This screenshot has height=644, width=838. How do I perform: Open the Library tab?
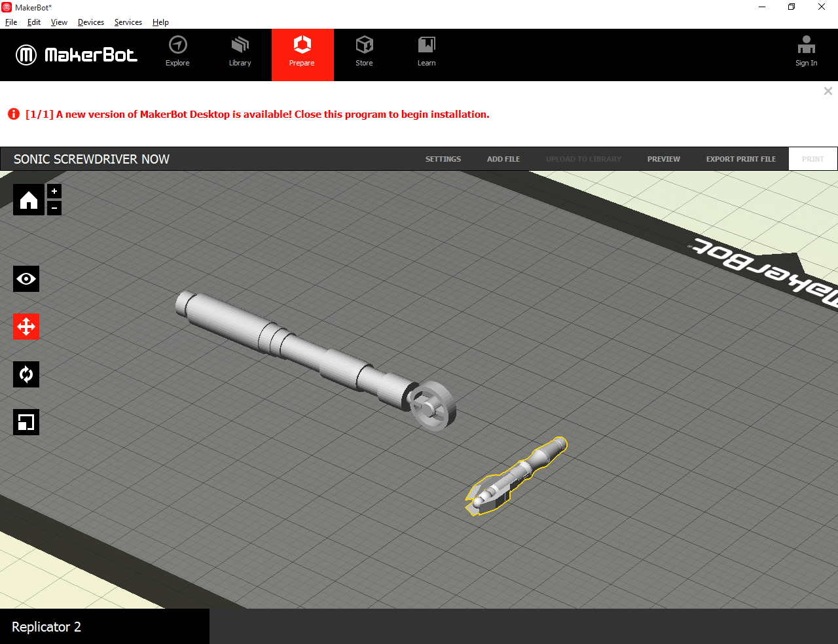click(x=240, y=52)
